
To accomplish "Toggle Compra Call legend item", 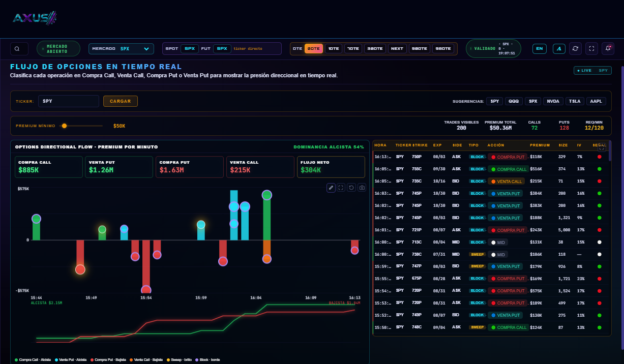I will point(32,360).
